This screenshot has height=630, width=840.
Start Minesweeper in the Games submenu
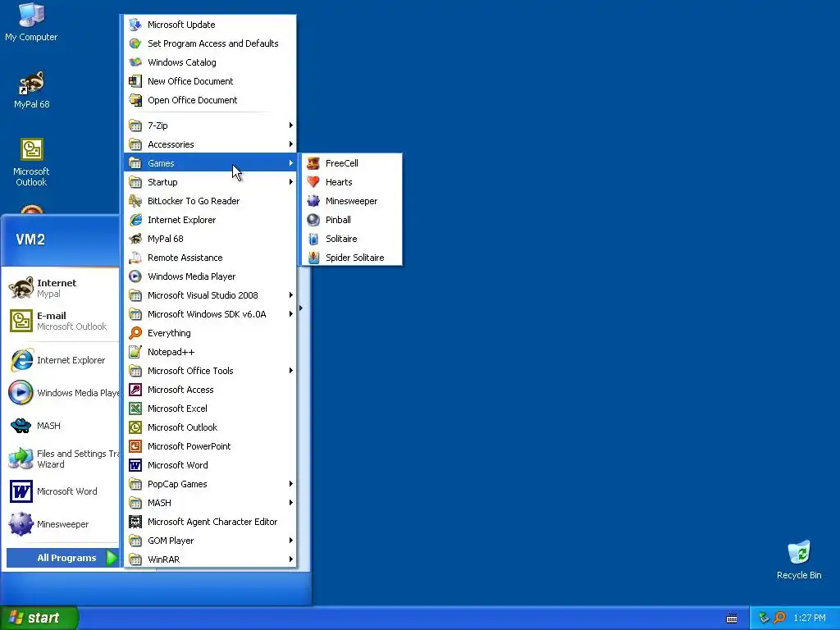click(x=351, y=201)
